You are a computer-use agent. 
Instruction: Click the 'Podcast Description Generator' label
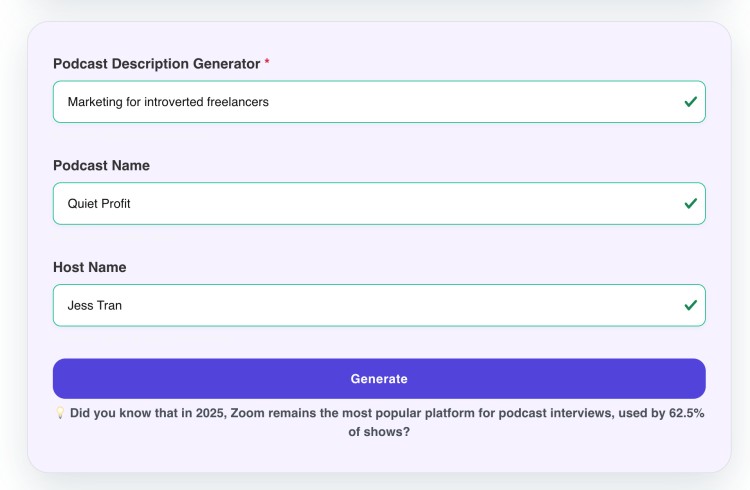pos(156,64)
